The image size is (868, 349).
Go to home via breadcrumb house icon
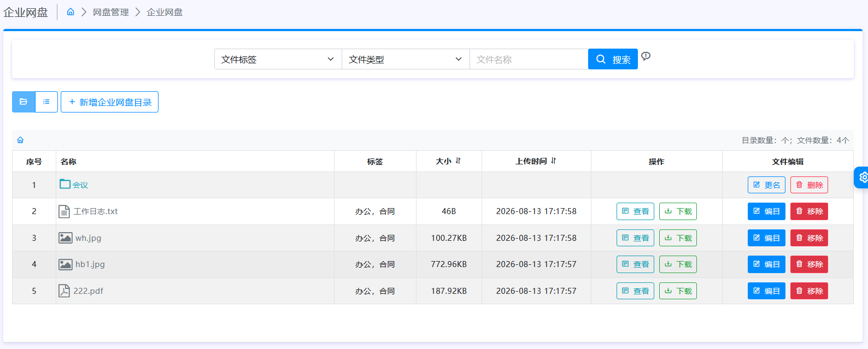[x=71, y=11]
